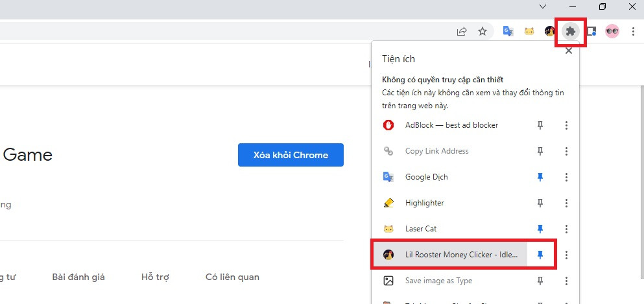Open the Chrome three-dot main menu
The height and width of the screenshot is (304, 644).
(x=633, y=31)
